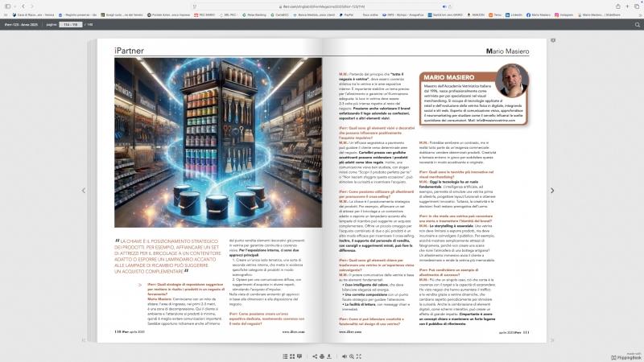Share this flipbook
644x362 pixels.
[x=315, y=356]
